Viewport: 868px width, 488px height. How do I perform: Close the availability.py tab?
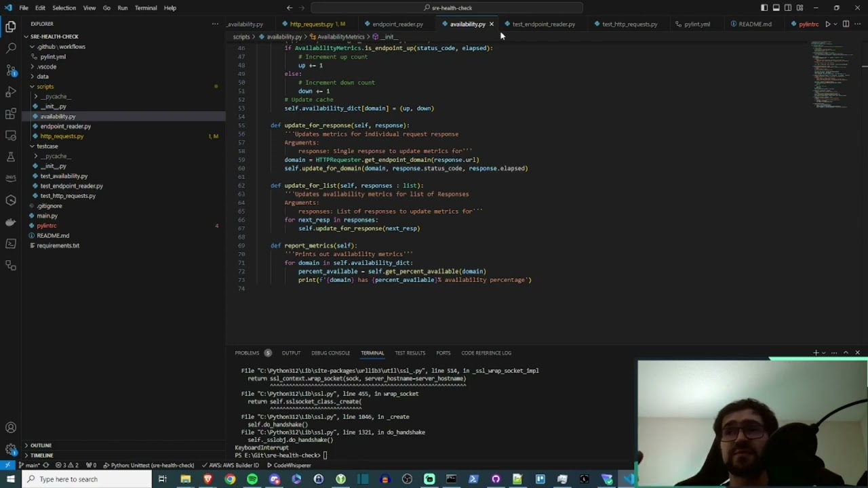pyautogui.click(x=492, y=24)
